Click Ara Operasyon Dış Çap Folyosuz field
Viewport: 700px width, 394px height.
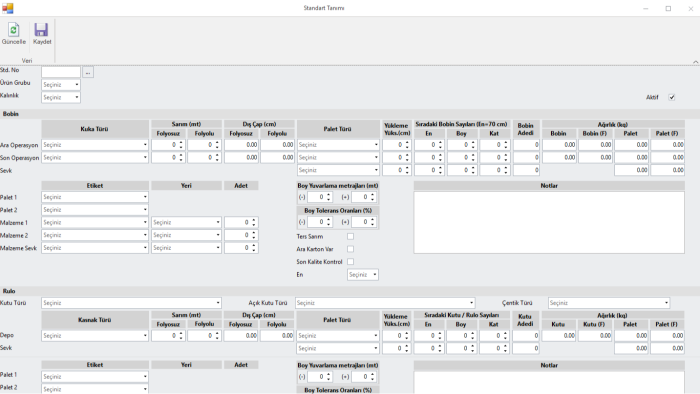[241, 145]
